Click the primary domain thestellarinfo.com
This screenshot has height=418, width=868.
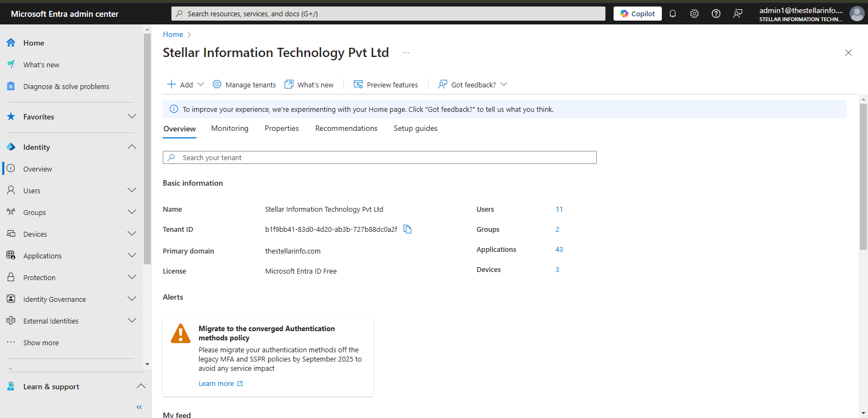[293, 251]
